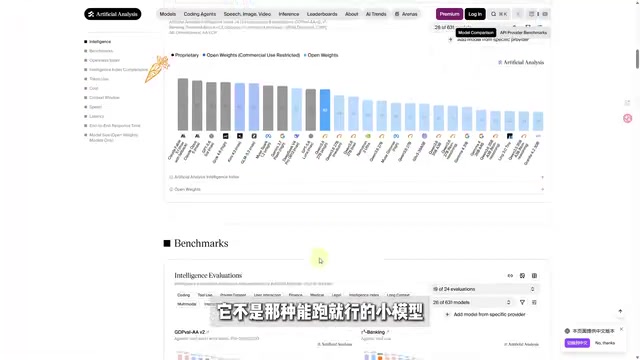Click the icon right of filter funnel
Viewport: 640px width, 360px height.
point(534,302)
